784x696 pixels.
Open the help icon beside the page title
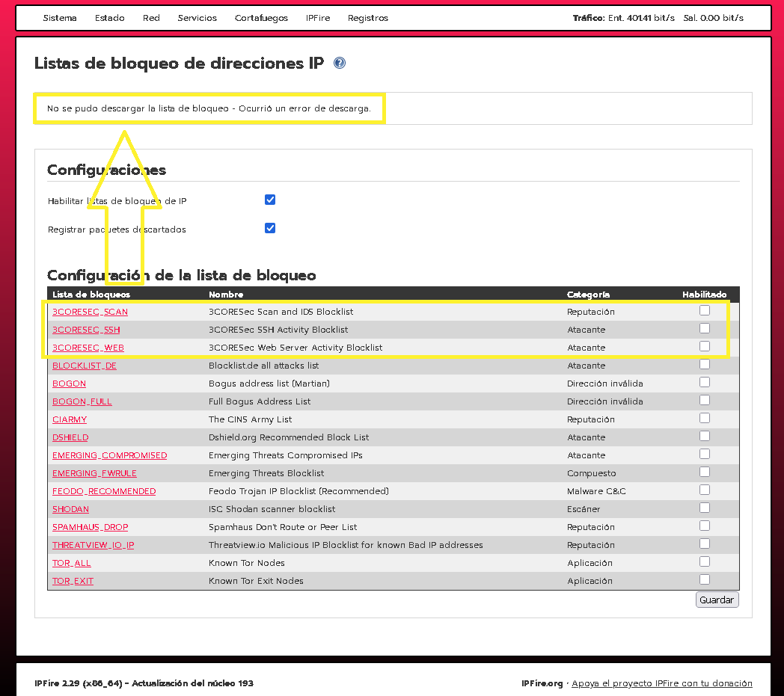[340, 63]
